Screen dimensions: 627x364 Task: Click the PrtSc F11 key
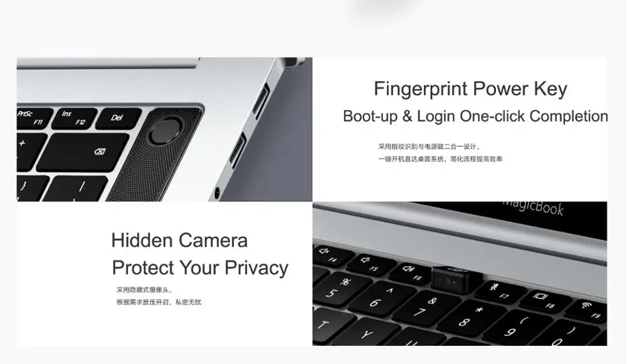click(x=34, y=118)
